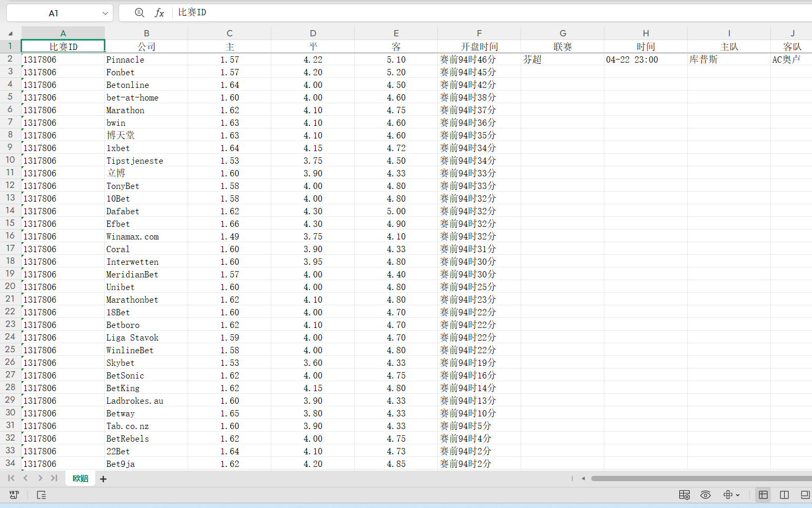This screenshot has width=812, height=508.
Task: Click the 赛前94时46分 cell
Action: pyautogui.click(x=480, y=59)
